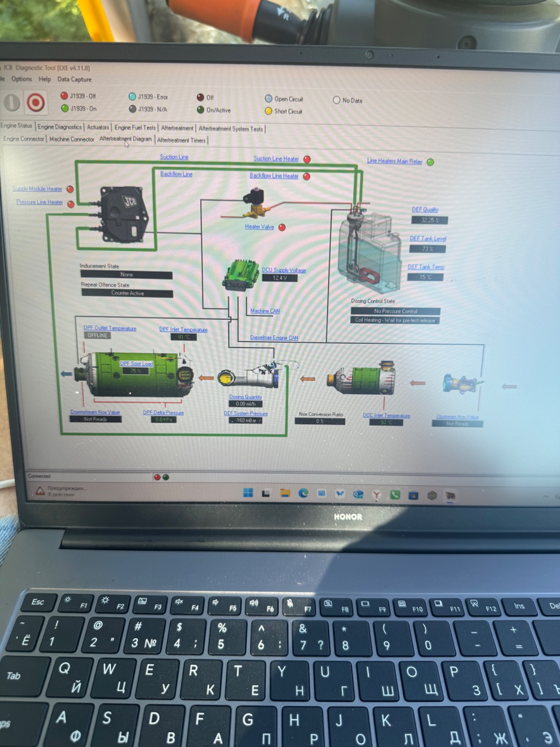Switch to the Actuators tab
This screenshot has width=560, height=747.
pyautogui.click(x=98, y=127)
